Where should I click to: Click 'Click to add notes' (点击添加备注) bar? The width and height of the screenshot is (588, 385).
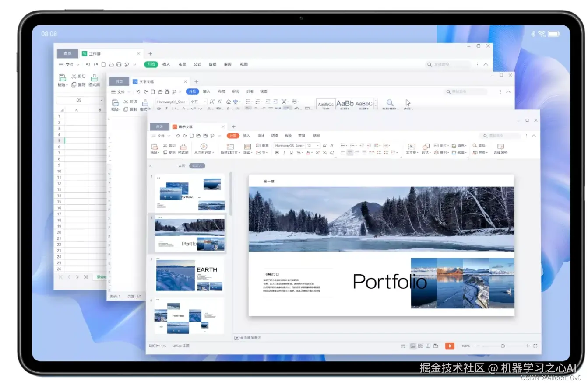click(248, 338)
